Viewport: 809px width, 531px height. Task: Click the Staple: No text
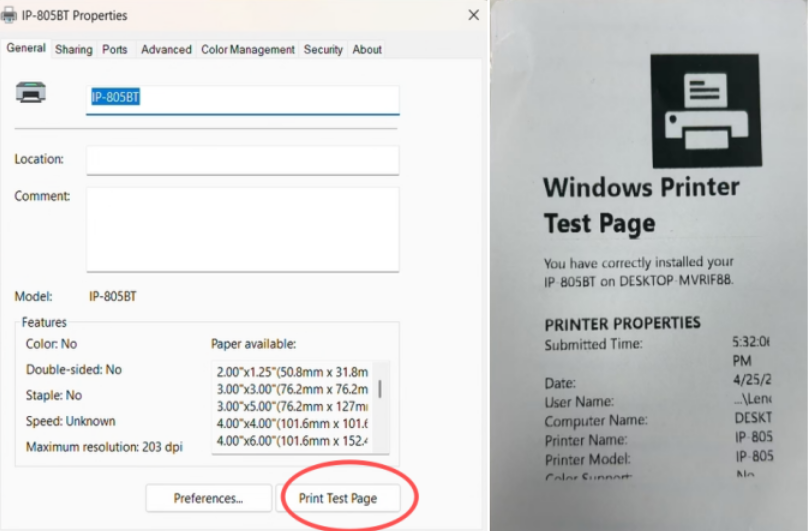click(54, 396)
